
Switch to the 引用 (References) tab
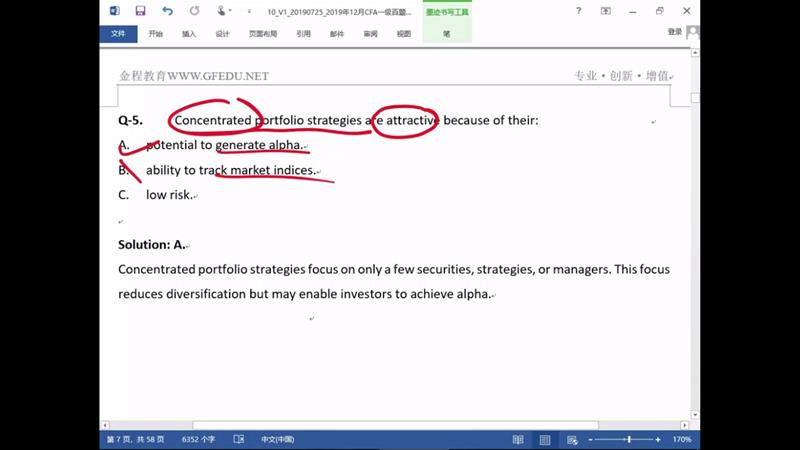tap(304, 34)
